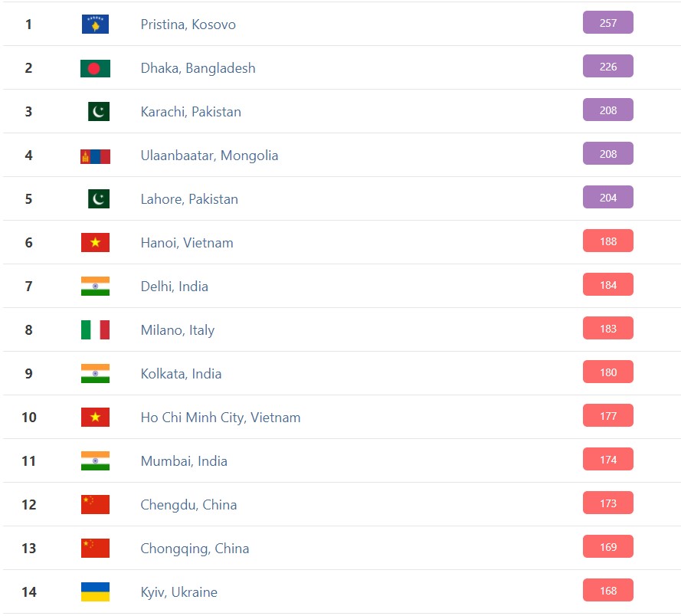Click the Italy flag icon

95,330
